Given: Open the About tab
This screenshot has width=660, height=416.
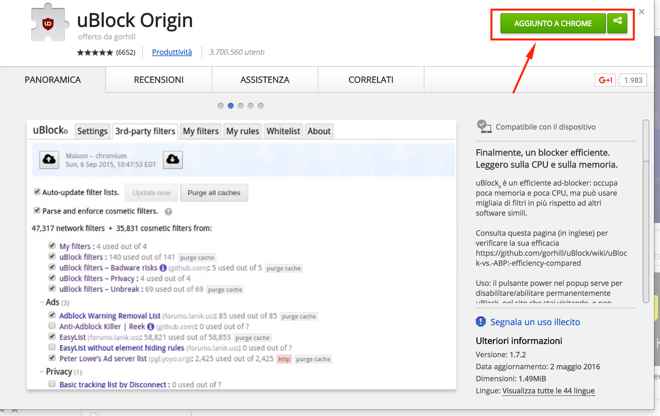Looking at the screenshot, I should 319,131.
